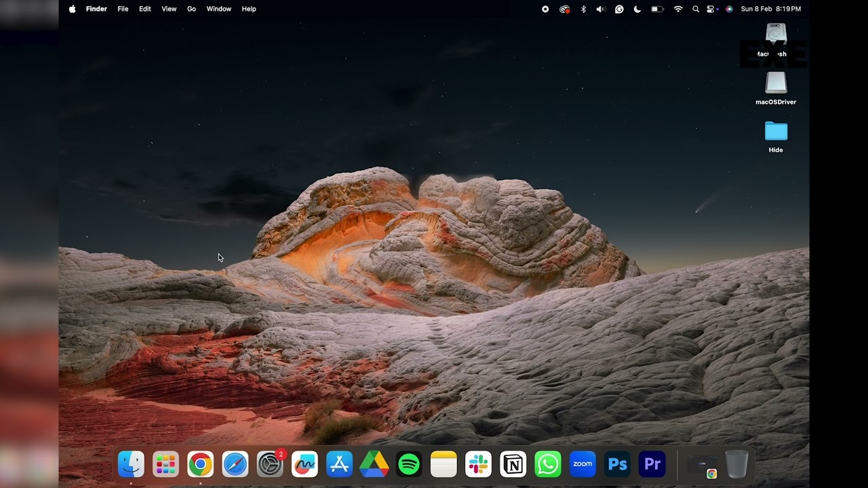The height and width of the screenshot is (488, 868).
Task: Open the Help menu
Action: point(249,9)
